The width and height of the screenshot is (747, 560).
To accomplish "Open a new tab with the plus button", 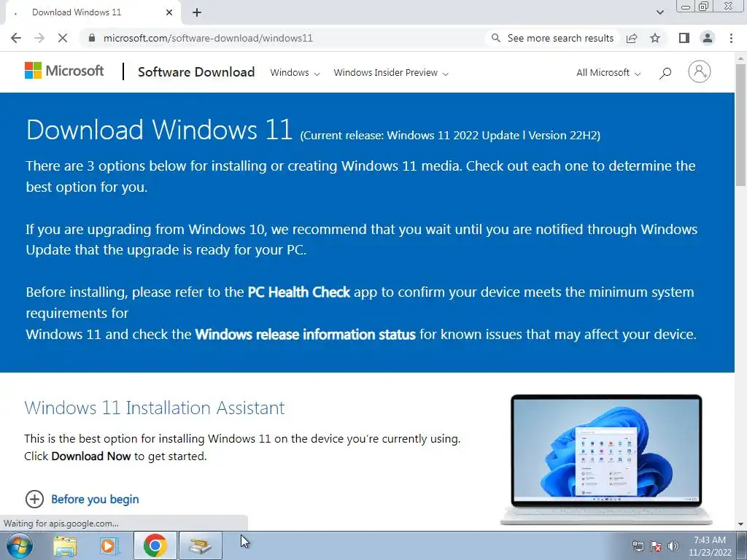I will tap(197, 12).
